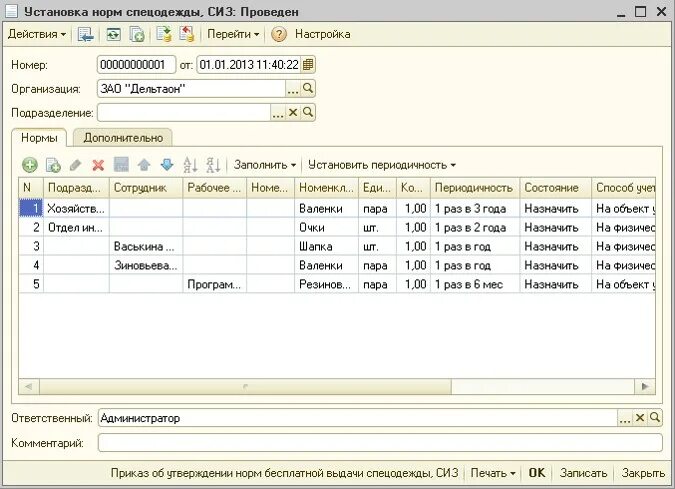Click the copy document toolbar icon
The width and height of the screenshot is (675, 489).
(x=137, y=34)
